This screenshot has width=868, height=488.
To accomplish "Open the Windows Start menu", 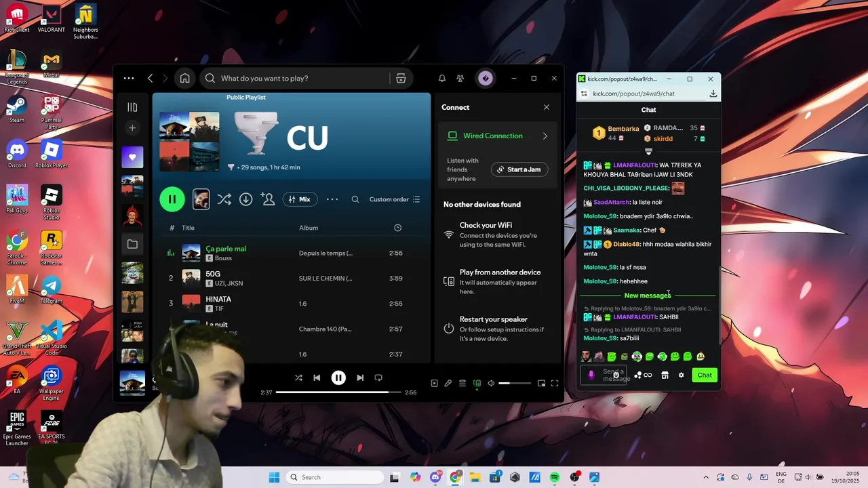I will [x=274, y=477].
